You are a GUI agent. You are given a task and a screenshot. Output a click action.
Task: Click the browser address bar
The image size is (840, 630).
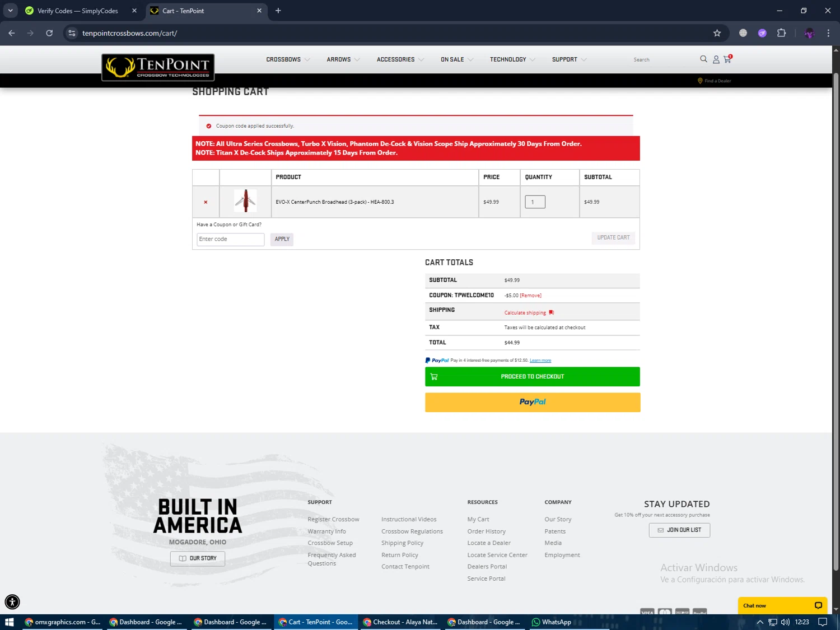click(x=392, y=33)
